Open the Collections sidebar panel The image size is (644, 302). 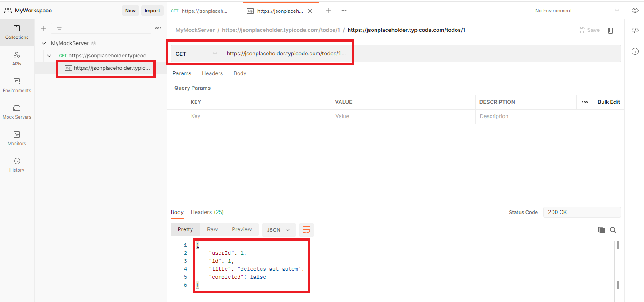pyautogui.click(x=17, y=33)
